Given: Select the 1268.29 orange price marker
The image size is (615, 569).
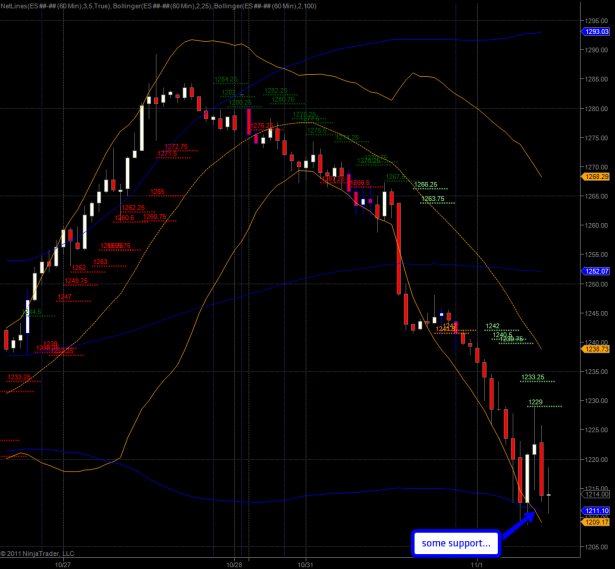Looking at the screenshot, I should pyautogui.click(x=596, y=177).
